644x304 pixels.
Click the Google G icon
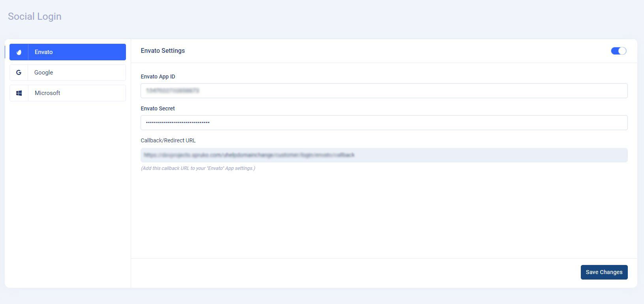[19, 73]
